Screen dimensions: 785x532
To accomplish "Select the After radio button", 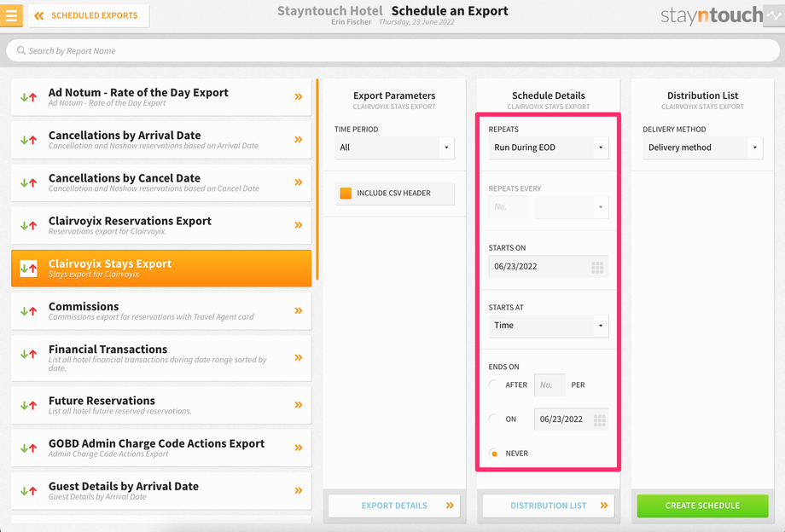I will click(494, 385).
